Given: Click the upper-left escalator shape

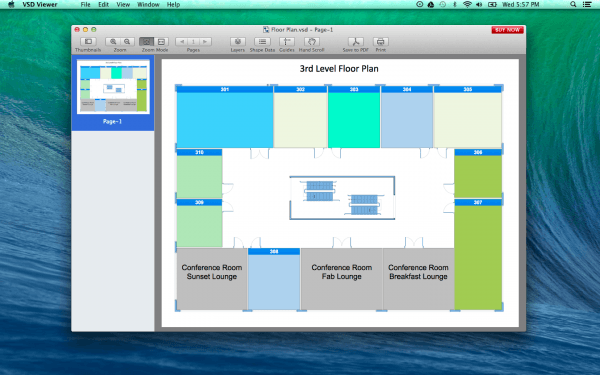Looking at the screenshot, I should tap(320, 191).
